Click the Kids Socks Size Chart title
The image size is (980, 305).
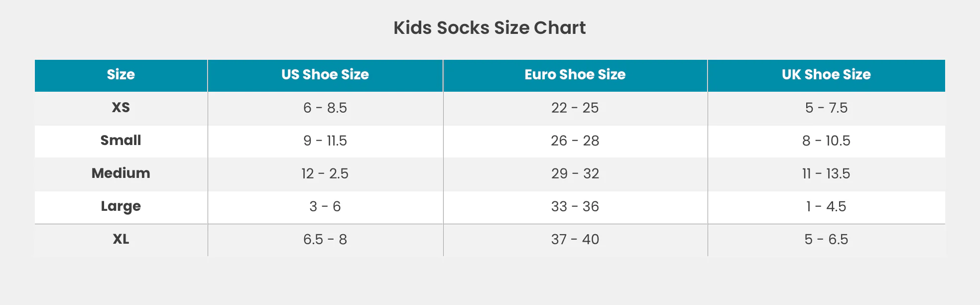click(x=490, y=28)
